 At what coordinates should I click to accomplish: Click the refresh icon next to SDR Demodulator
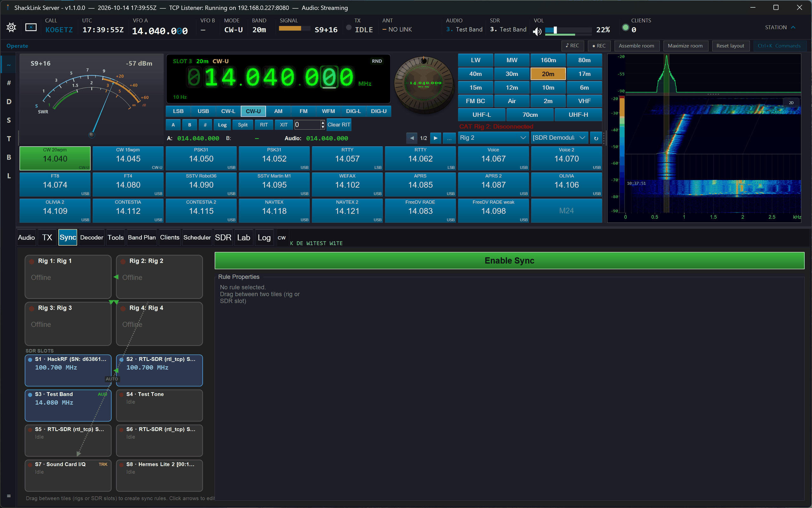(x=596, y=138)
